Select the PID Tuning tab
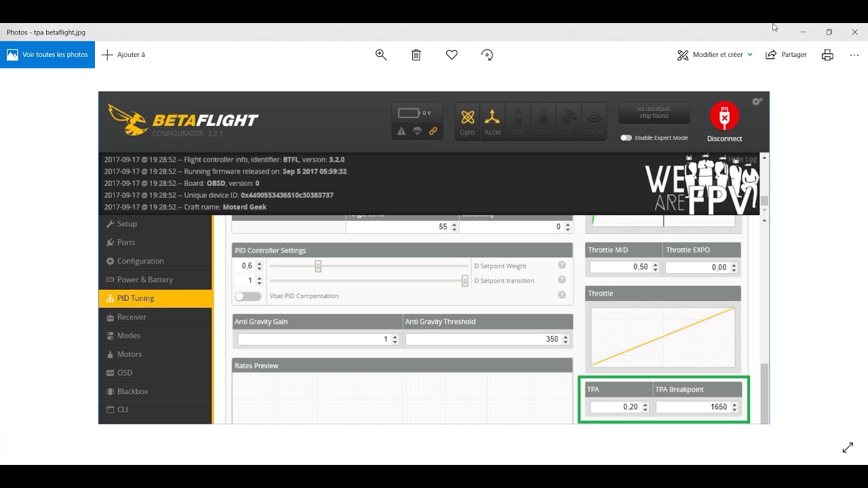 click(x=155, y=298)
